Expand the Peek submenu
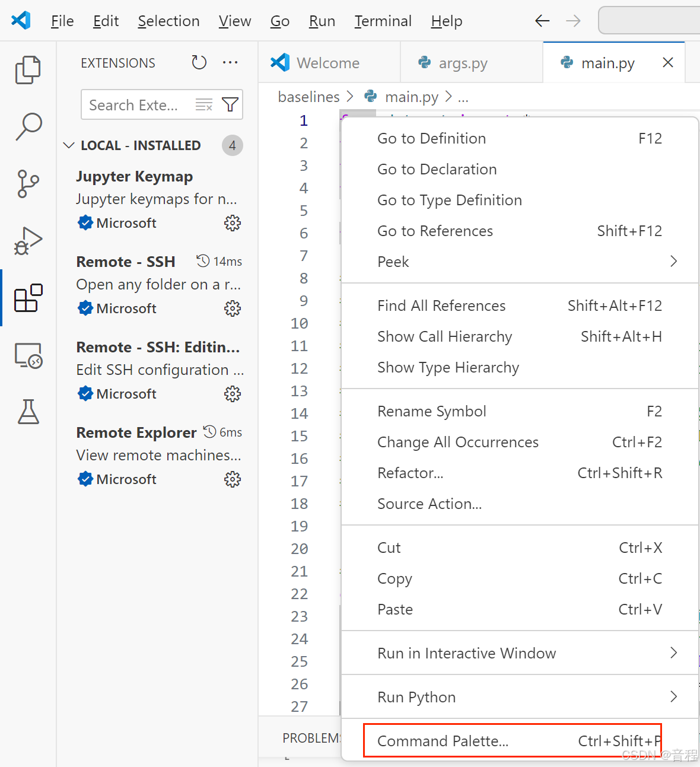This screenshot has height=767, width=700. (x=673, y=262)
